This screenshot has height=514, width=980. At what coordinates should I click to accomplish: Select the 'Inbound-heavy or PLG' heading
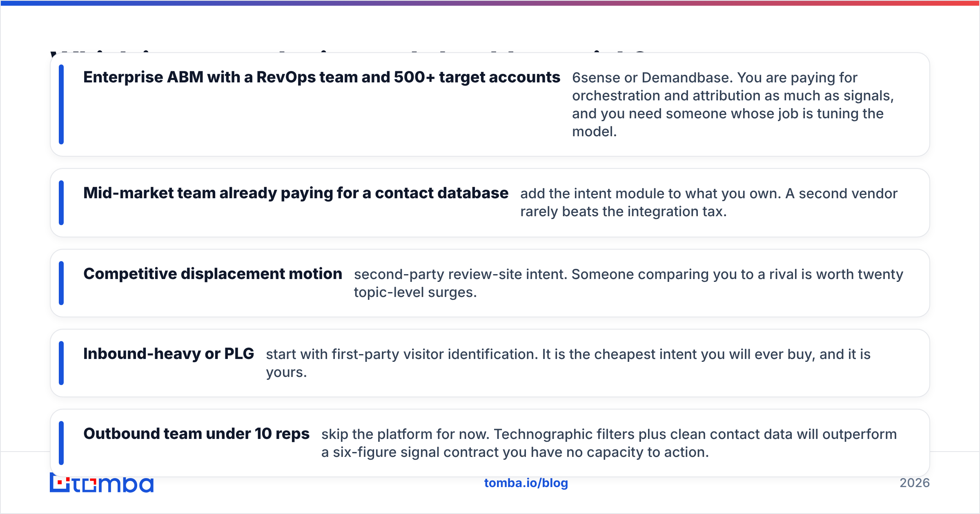[x=169, y=354]
